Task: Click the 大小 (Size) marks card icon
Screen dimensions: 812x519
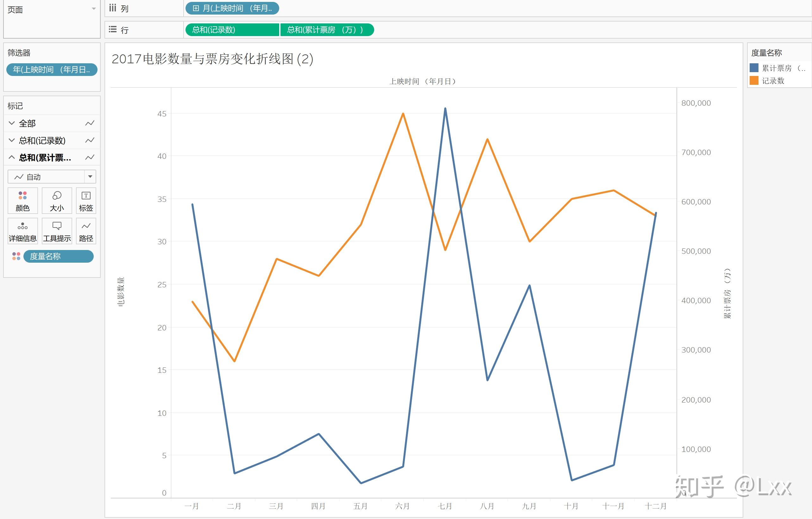Action: [x=57, y=201]
